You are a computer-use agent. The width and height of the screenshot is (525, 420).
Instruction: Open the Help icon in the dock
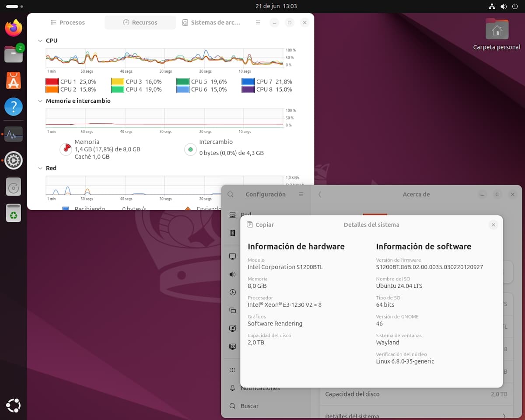pos(14,107)
